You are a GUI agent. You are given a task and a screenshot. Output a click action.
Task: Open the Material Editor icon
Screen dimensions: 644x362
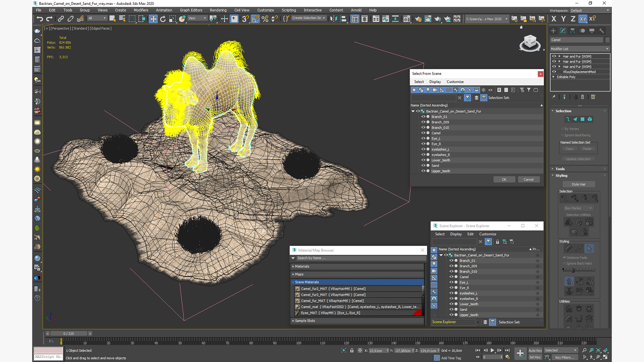(x=407, y=19)
